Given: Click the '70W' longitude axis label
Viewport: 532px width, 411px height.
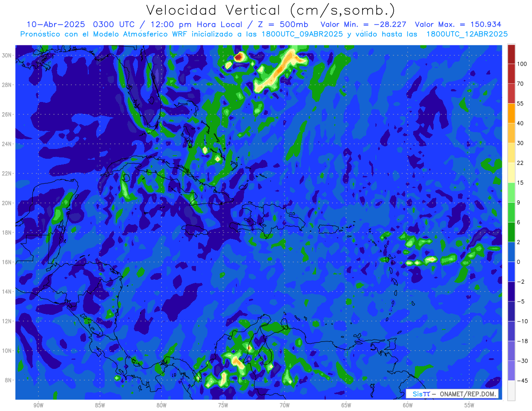Looking at the screenshot, I should click(285, 405).
